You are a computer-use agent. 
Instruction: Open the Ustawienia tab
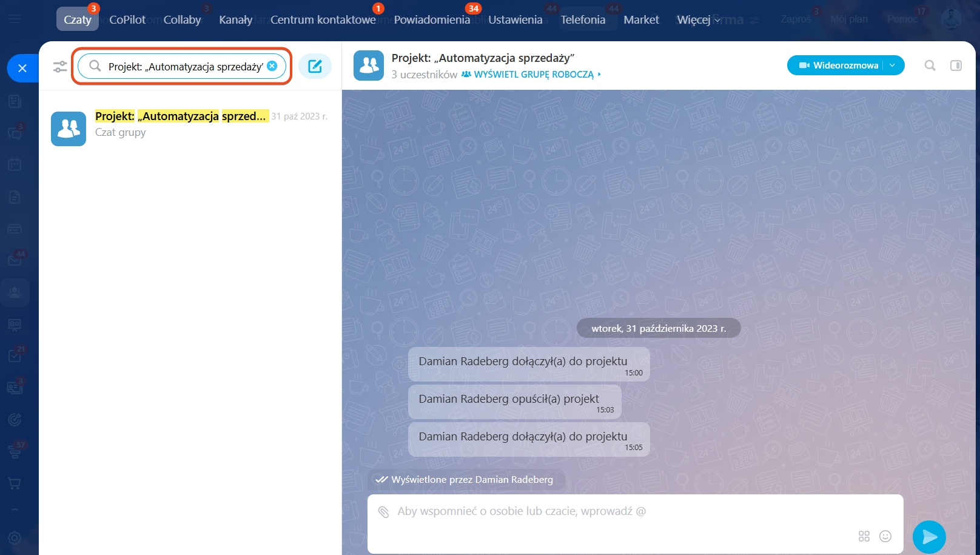coord(515,19)
